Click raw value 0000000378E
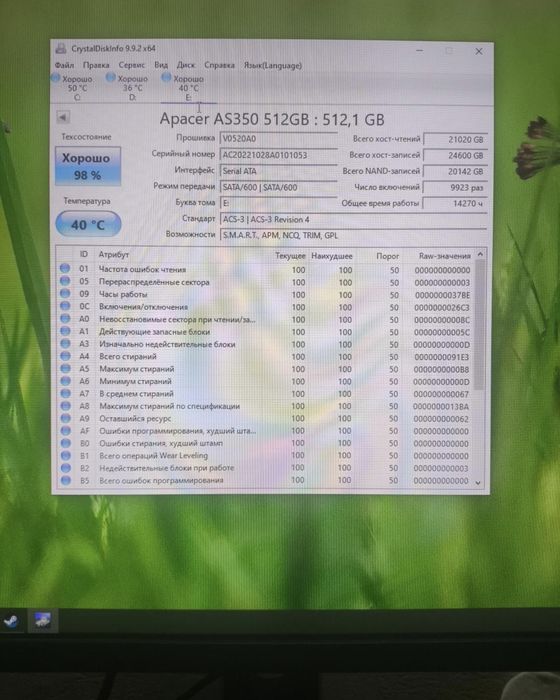560x700 pixels. 442,295
